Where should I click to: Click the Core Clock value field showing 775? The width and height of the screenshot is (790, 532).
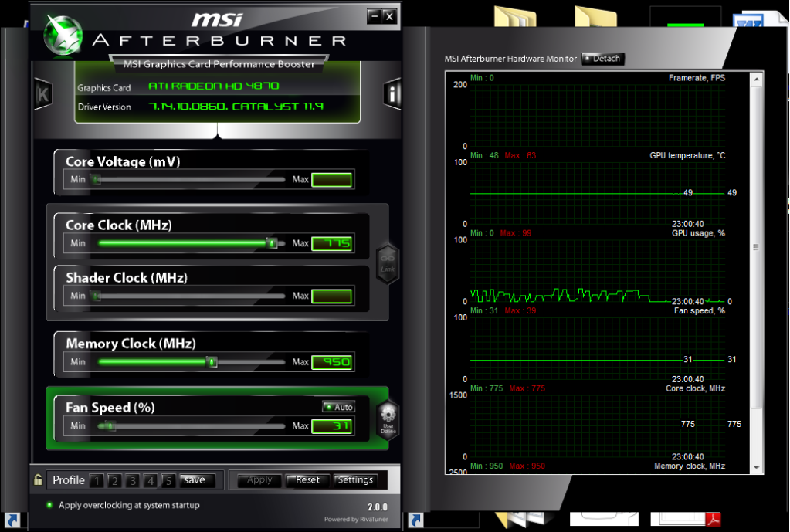coord(331,244)
